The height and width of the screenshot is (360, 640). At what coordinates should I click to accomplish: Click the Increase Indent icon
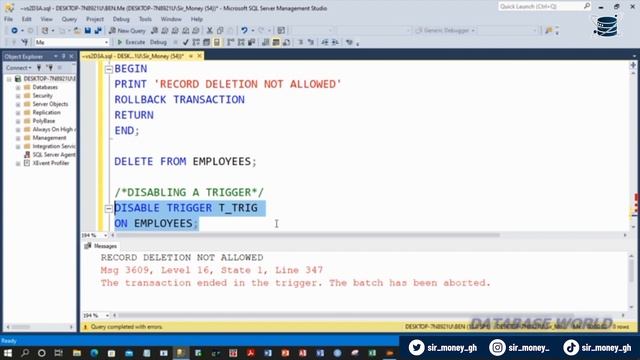(x=335, y=42)
